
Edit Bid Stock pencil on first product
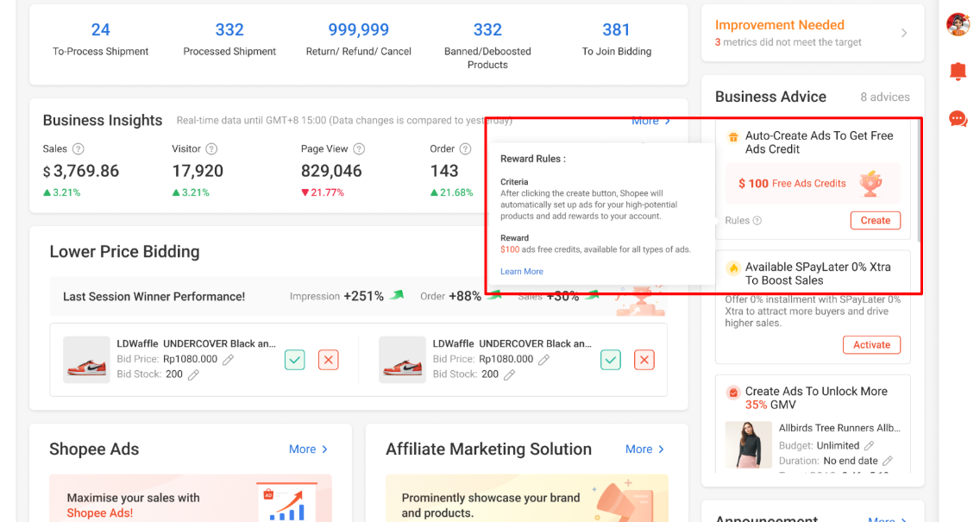(x=194, y=374)
